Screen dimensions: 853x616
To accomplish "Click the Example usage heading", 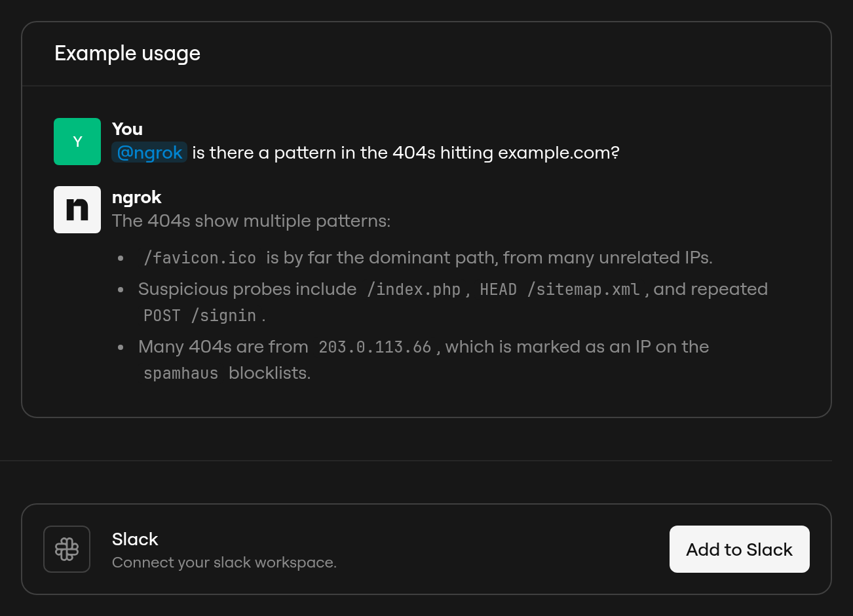I will (x=128, y=54).
